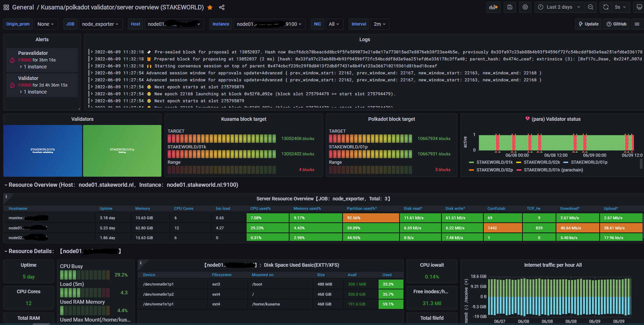
Task: Save dashboard using the floppy disk icon
Action: pyautogui.click(x=510, y=7)
